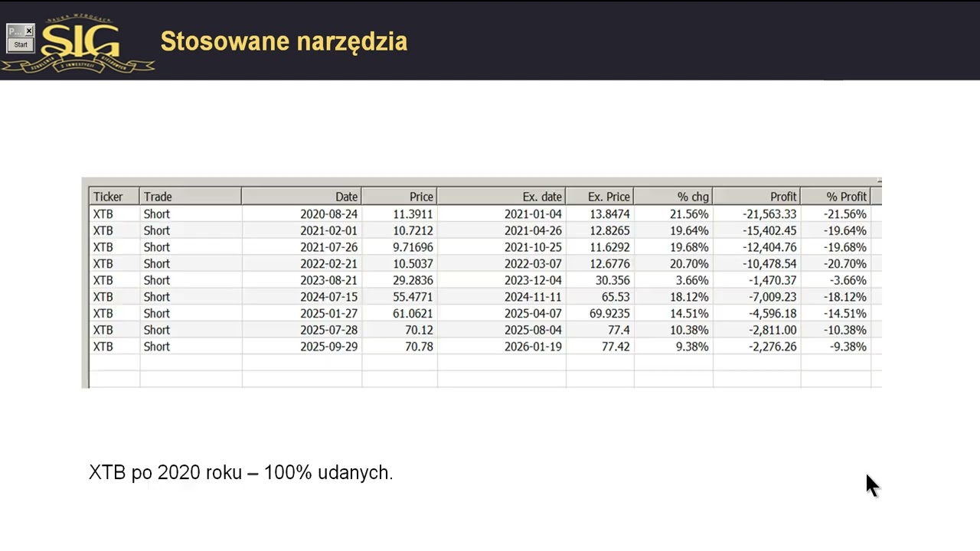Click the Ex. Price column header
The width and height of the screenshot is (980, 551).
pyautogui.click(x=599, y=197)
